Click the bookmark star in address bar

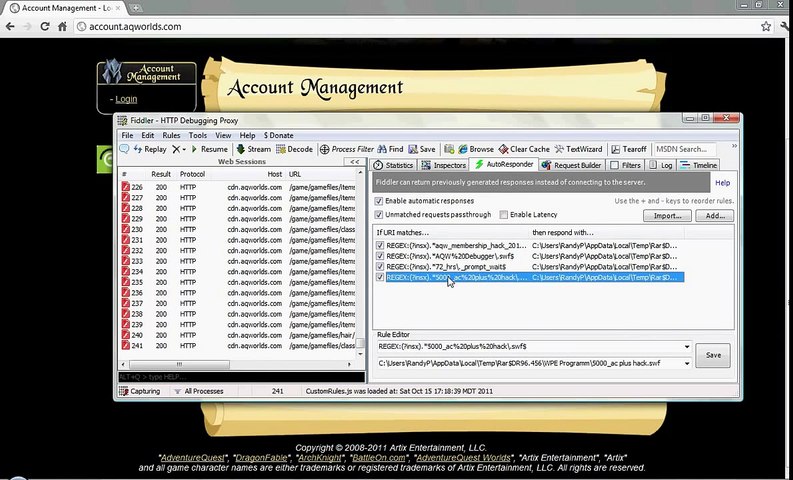(766, 26)
